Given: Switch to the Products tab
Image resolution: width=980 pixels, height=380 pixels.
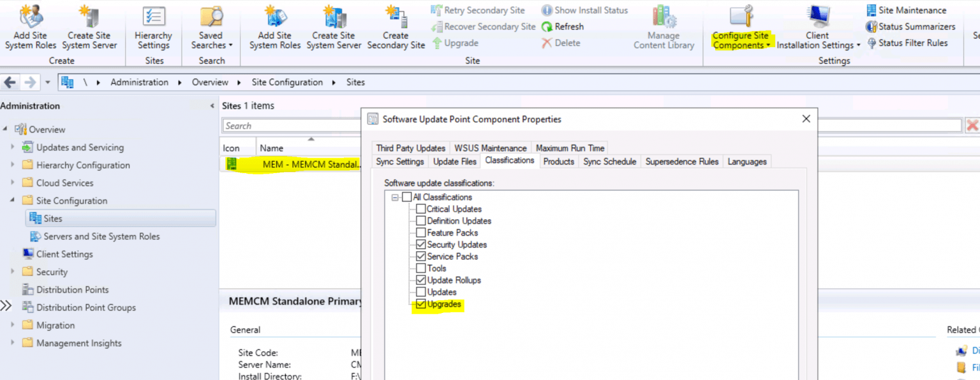Looking at the screenshot, I should [x=558, y=162].
